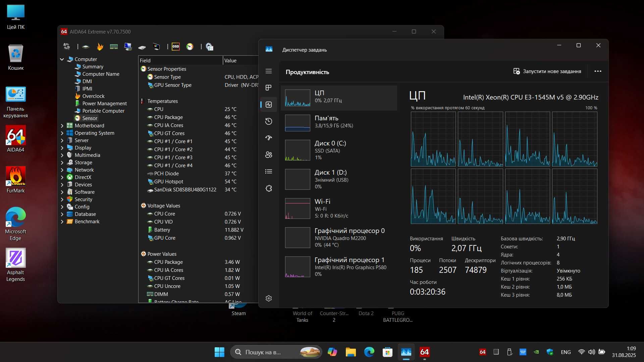Select Disk 0 (C:) performance entry
The width and height of the screenshot is (644, 362).
(339, 150)
